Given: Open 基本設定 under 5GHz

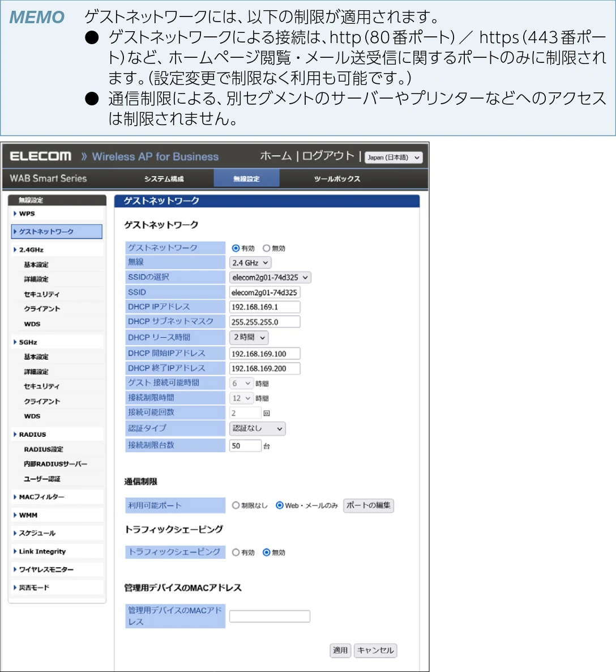Looking at the screenshot, I should click(x=36, y=356).
